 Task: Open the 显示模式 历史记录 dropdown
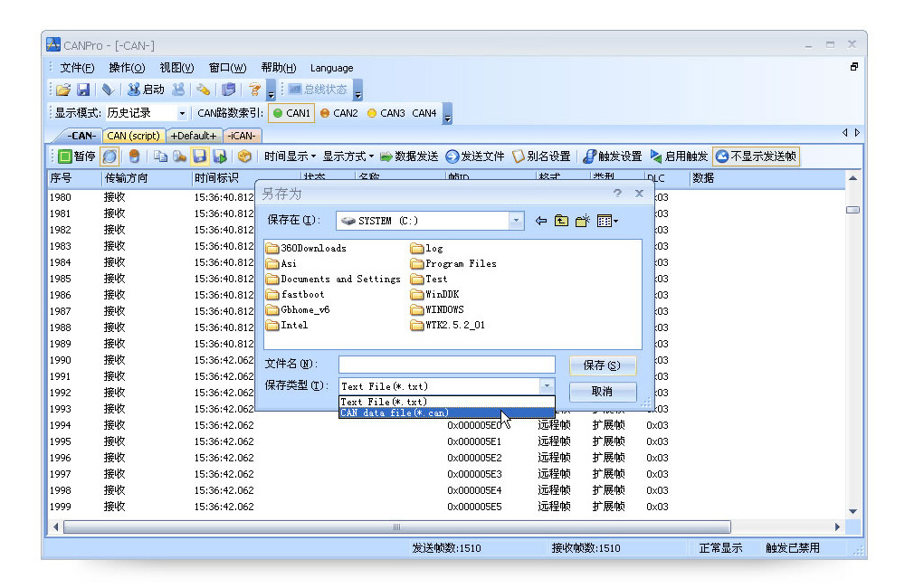coord(182,114)
